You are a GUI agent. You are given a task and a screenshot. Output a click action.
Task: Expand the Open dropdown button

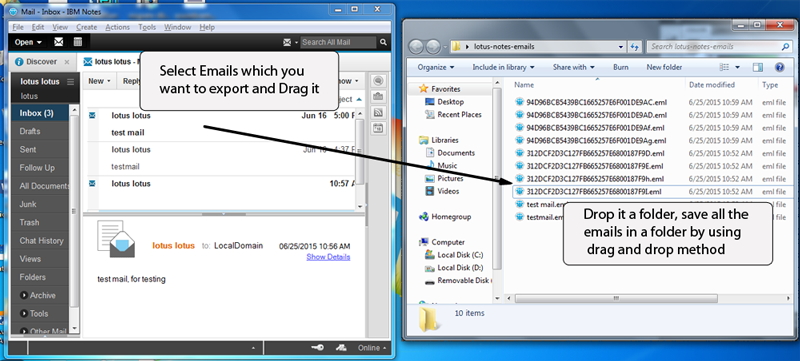pos(28,42)
